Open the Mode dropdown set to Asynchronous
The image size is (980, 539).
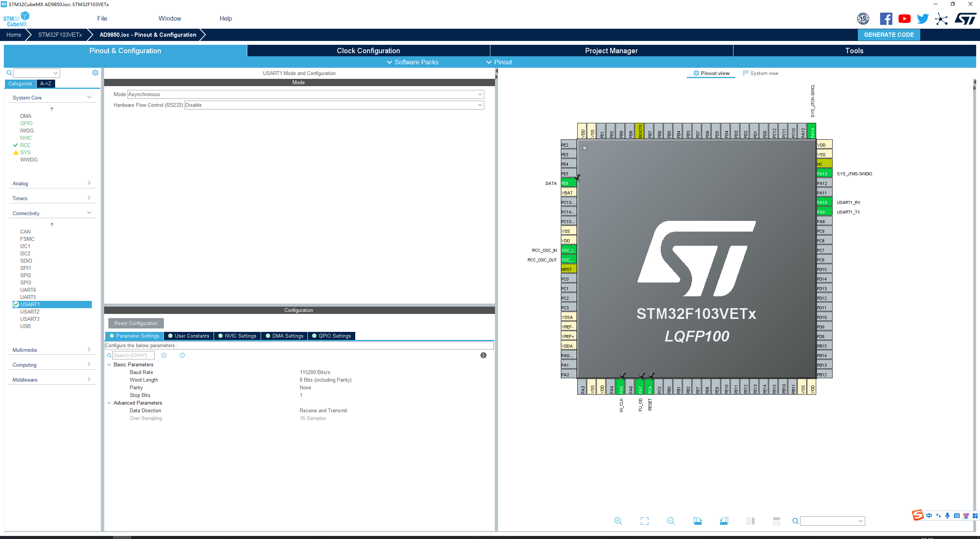[x=305, y=94]
